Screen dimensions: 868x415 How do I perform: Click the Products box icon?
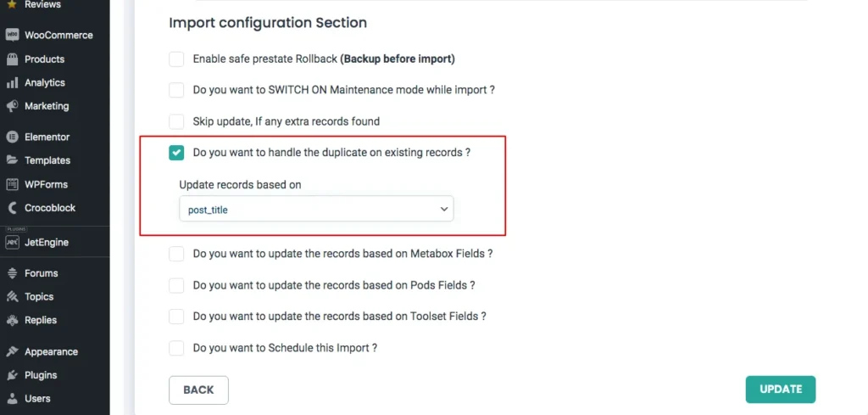point(12,59)
